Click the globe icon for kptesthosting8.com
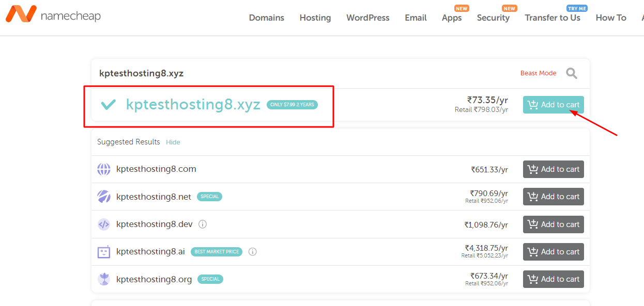Viewport: 644px width, 306px height. [104, 169]
